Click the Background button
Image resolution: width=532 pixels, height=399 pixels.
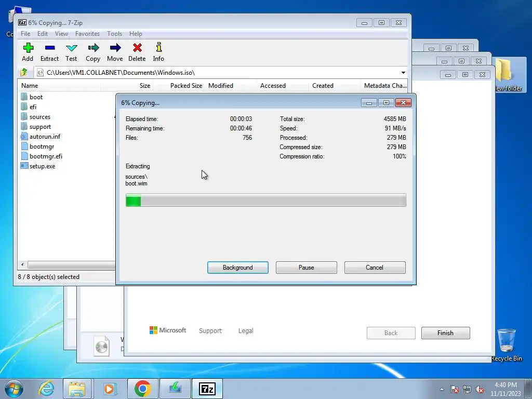238,268
